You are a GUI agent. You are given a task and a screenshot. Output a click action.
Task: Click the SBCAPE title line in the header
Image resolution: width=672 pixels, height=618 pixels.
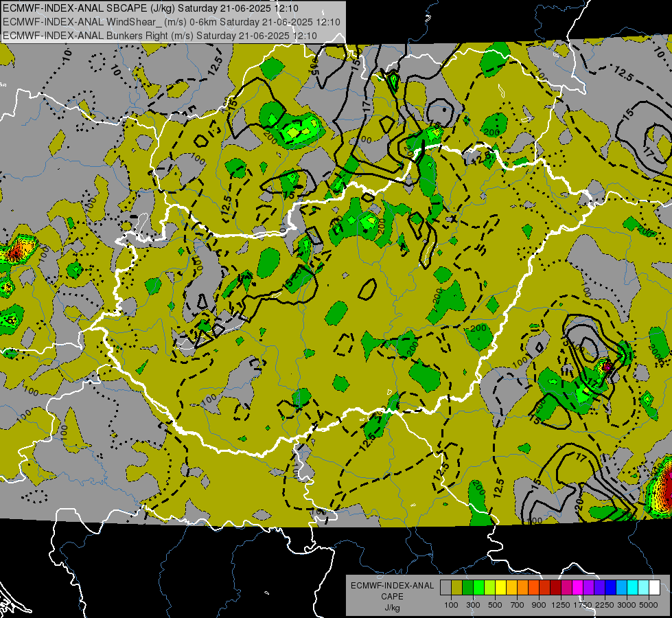point(150,8)
